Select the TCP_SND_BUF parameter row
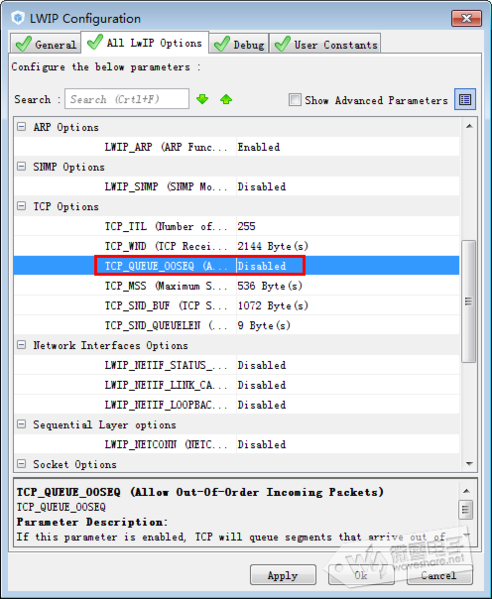 [x=237, y=306]
